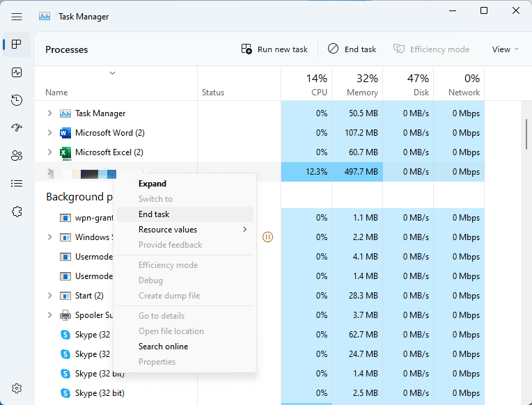Image resolution: width=532 pixels, height=405 pixels.
Task: Click Provide feedback in context menu
Action: (185, 245)
